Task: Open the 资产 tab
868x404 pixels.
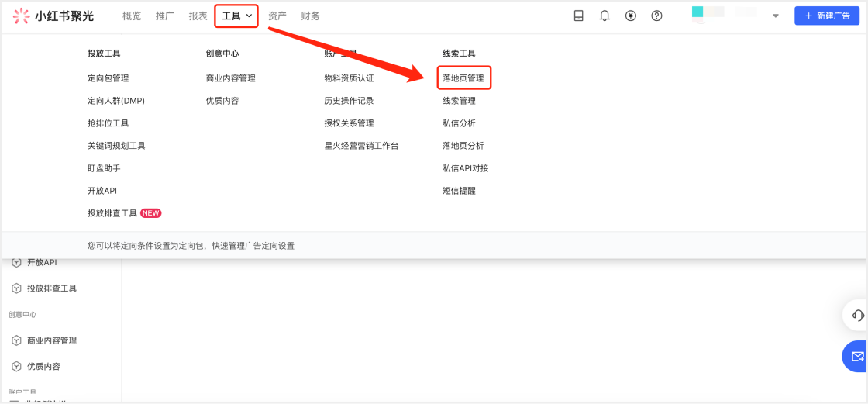Action: coord(277,16)
